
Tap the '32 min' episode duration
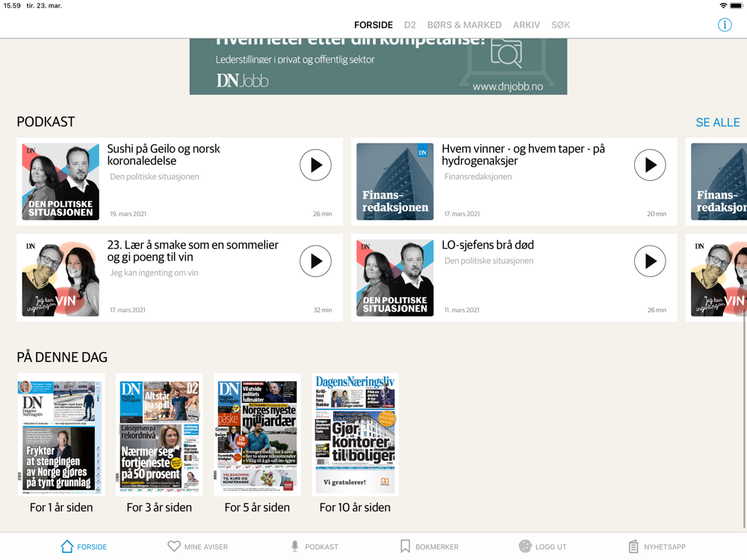click(x=323, y=310)
